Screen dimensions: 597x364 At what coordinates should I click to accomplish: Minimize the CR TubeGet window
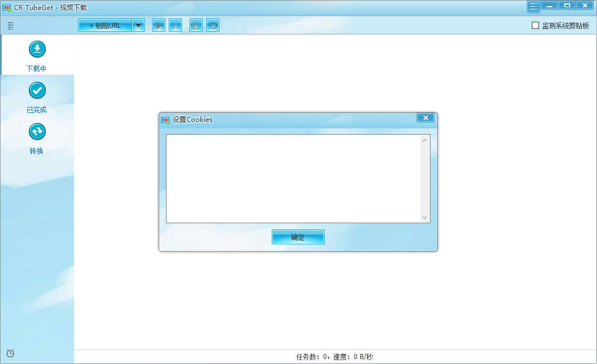550,6
